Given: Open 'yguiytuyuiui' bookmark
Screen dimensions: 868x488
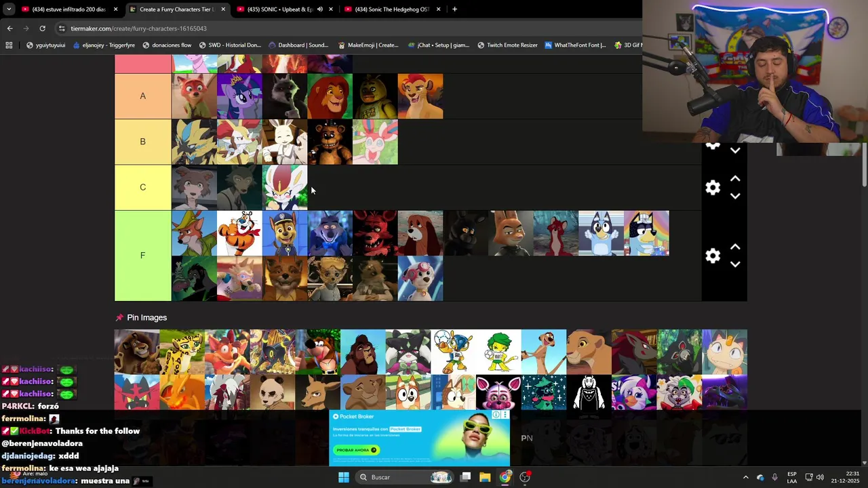Looking at the screenshot, I should click(45, 45).
